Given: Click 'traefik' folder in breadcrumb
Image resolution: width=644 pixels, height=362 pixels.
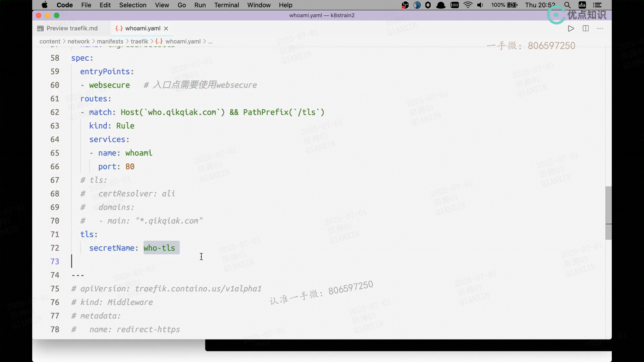Looking at the screenshot, I should (139, 42).
